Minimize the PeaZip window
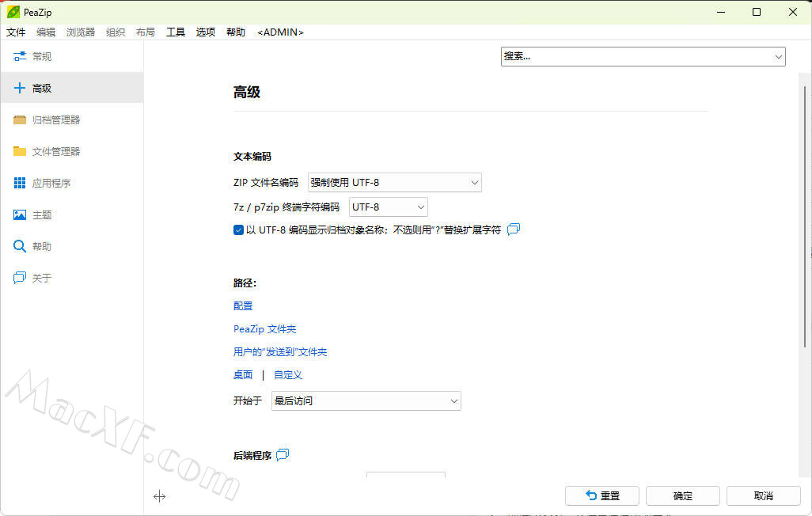 point(721,12)
